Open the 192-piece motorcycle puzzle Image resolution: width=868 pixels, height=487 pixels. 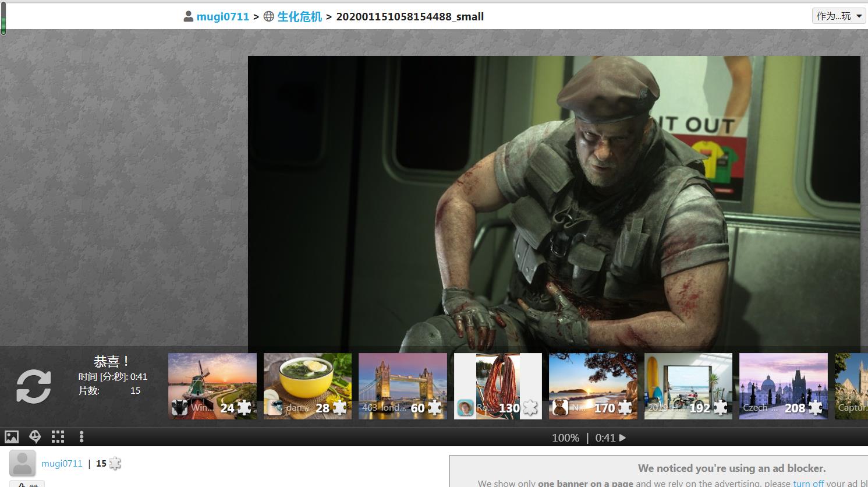pyautogui.click(x=688, y=386)
